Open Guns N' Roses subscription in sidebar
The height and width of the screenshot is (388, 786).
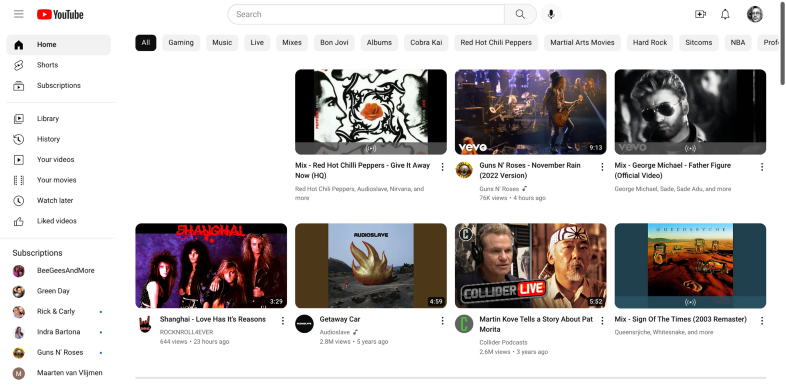click(x=59, y=352)
